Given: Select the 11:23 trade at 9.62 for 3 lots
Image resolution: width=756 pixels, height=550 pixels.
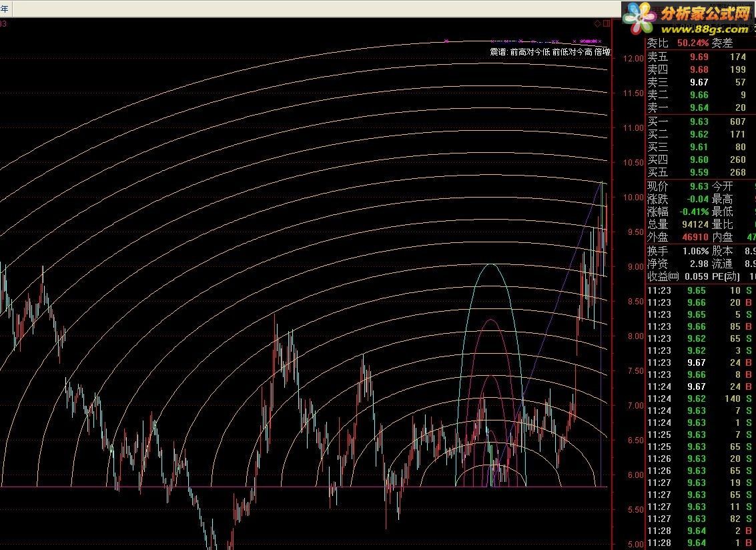Looking at the screenshot, I should tap(700, 350).
